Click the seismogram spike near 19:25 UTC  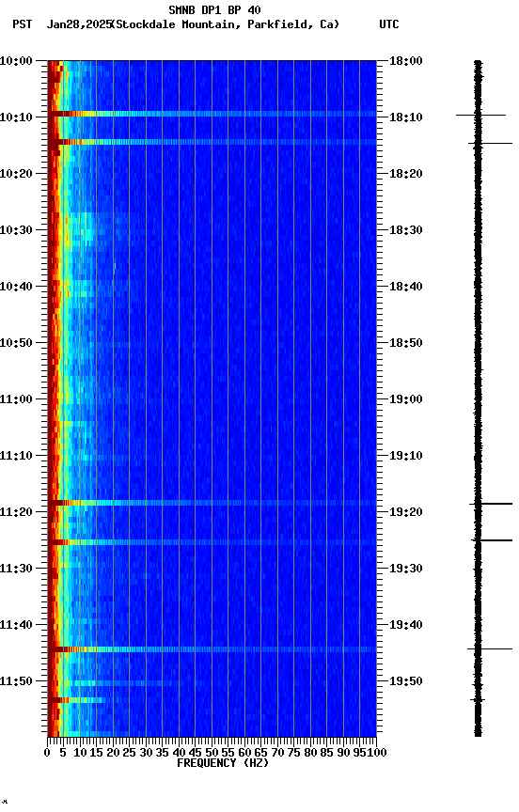click(492, 540)
